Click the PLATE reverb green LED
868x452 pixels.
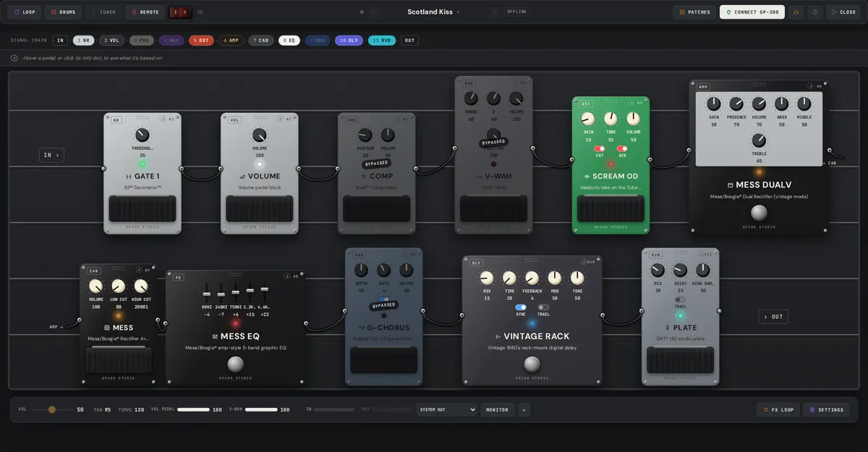coord(680,316)
